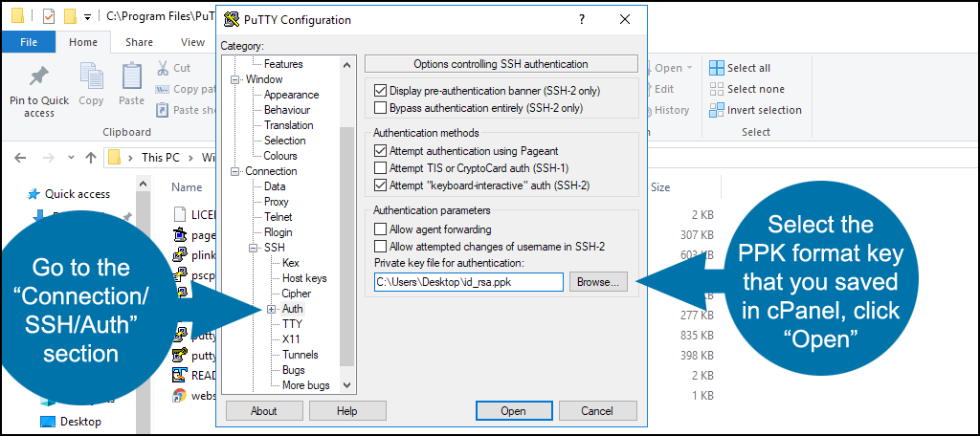Image resolution: width=980 pixels, height=436 pixels.
Task: Click the Pin to Quick access icon
Action: point(38,76)
